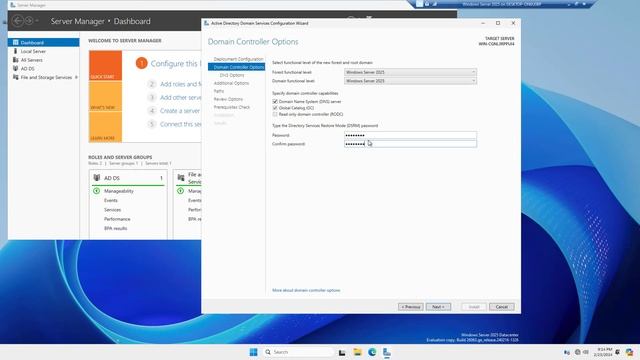
Task: Click the forward arrow in Server Manager
Action: click(x=29, y=20)
